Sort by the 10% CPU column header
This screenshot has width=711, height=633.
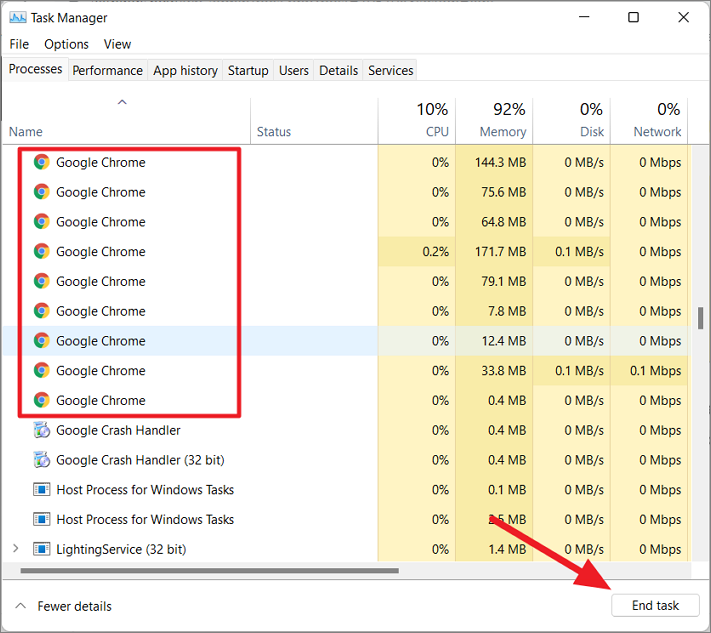[x=417, y=121]
